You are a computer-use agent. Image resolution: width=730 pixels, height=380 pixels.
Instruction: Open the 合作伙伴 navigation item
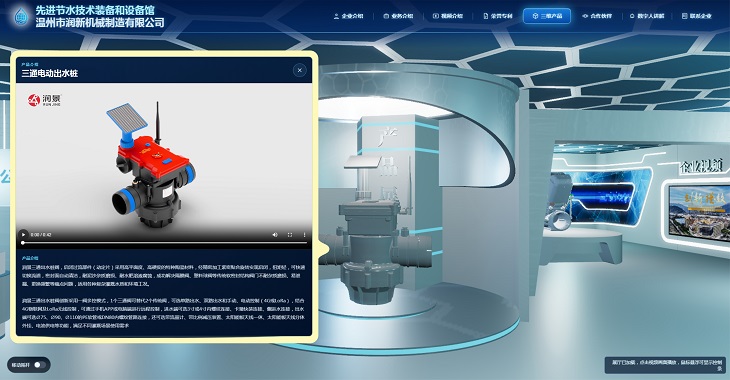[x=597, y=16]
